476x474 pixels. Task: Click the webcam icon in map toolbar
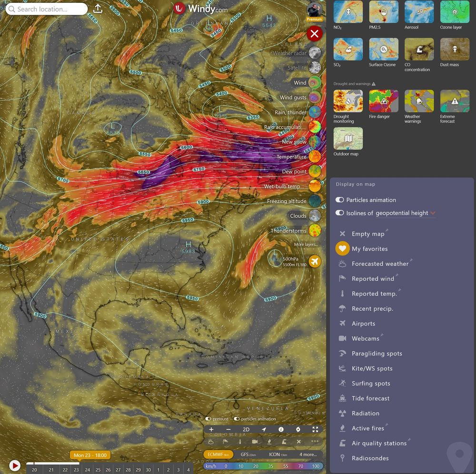click(255, 442)
